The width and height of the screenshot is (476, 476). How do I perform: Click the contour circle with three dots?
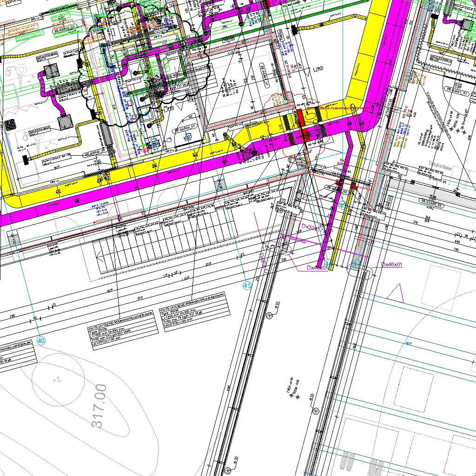click(x=58, y=380)
